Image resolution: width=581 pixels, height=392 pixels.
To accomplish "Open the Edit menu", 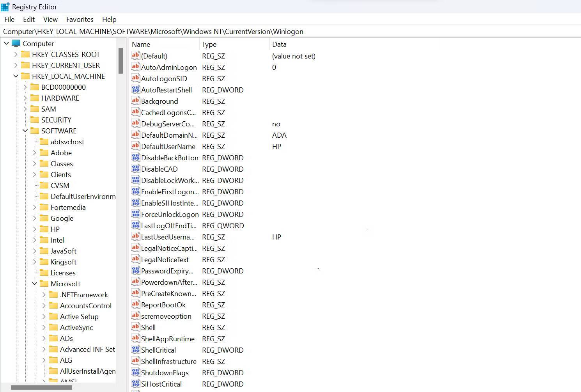I will click(28, 19).
